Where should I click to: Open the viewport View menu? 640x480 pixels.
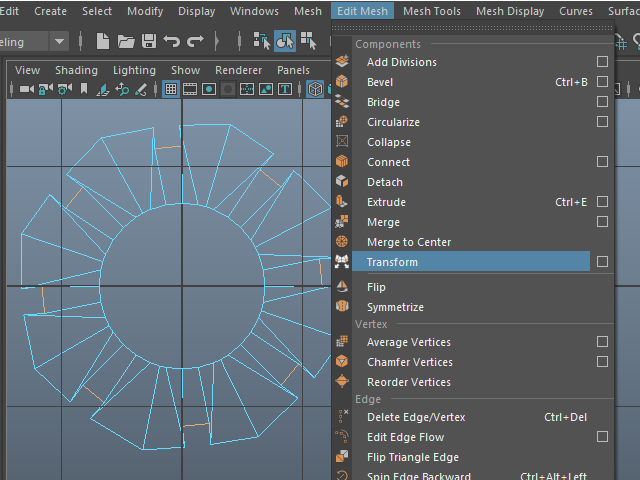coord(27,70)
